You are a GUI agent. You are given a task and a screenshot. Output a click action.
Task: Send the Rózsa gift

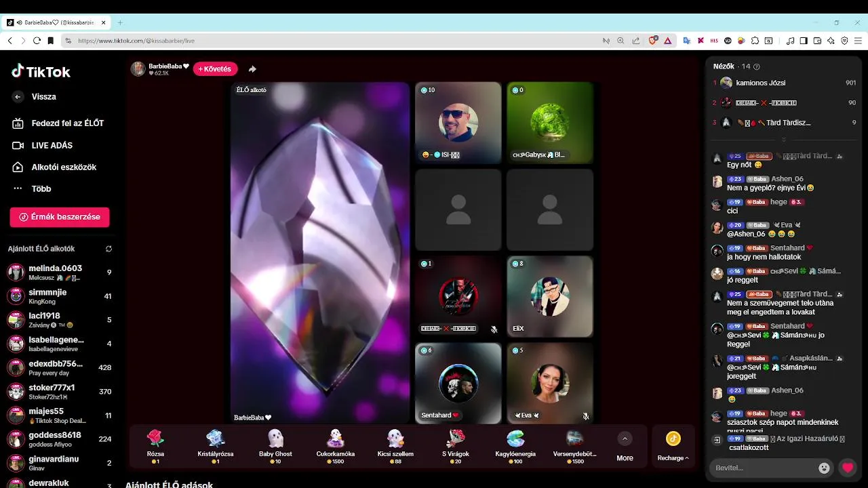click(x=156, y=445)
